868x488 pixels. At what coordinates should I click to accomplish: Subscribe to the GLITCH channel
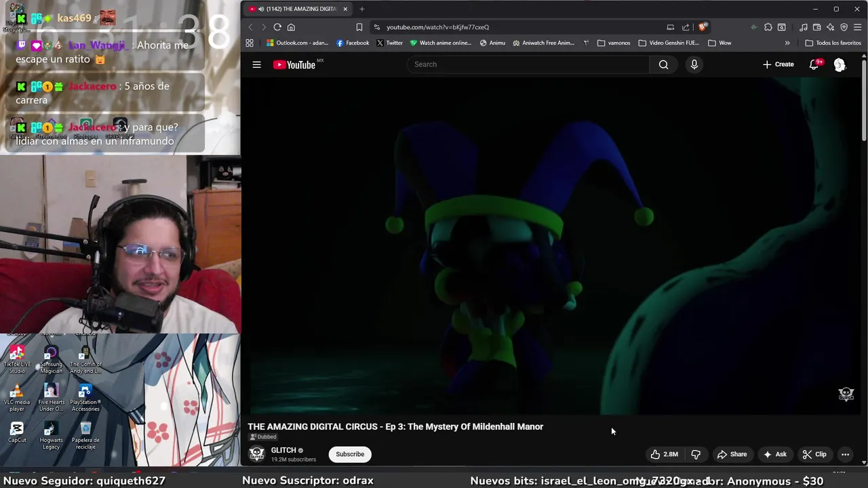tap(350, 454)
